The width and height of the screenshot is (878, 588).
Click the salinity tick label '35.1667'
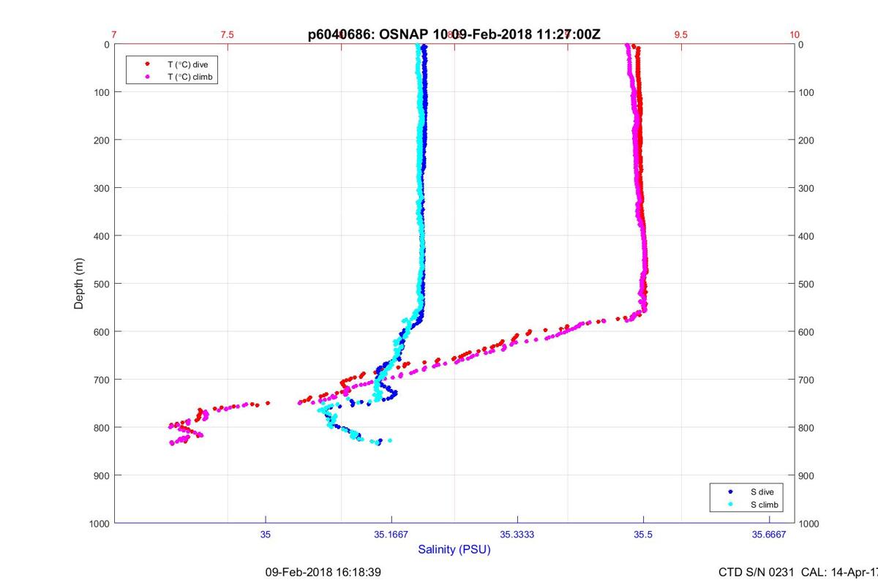point(391,535)
